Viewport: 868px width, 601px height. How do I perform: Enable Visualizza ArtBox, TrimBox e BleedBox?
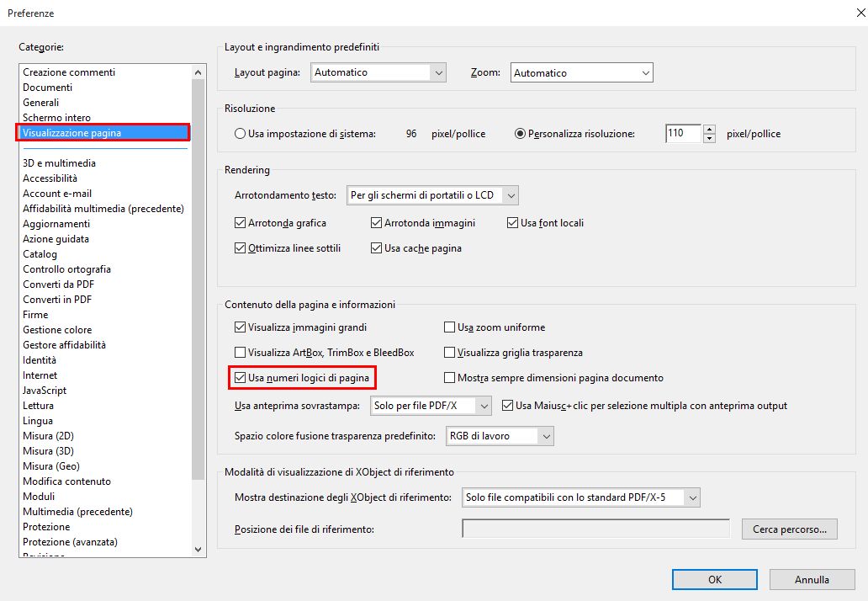tap(240, 353)
